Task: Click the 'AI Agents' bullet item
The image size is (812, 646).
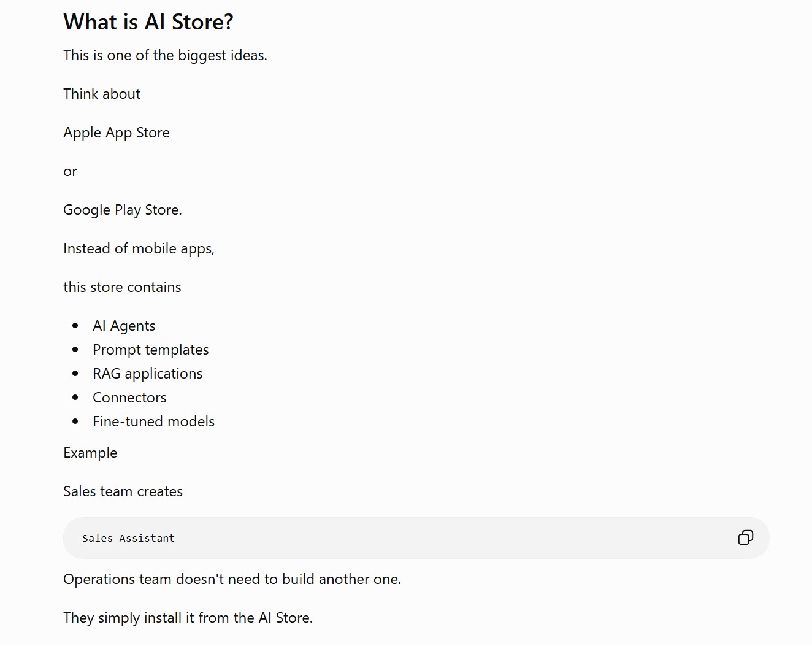Action: [124, 326]
